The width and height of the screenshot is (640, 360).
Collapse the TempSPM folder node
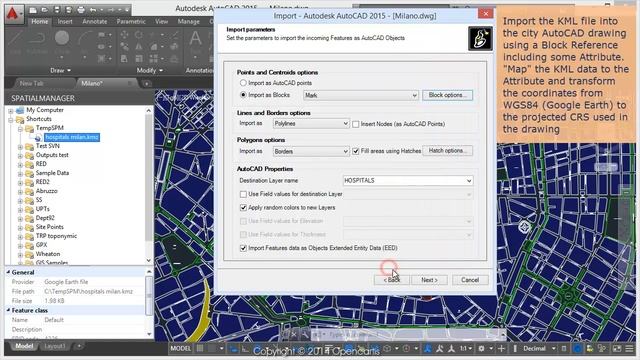click(20, 128)
